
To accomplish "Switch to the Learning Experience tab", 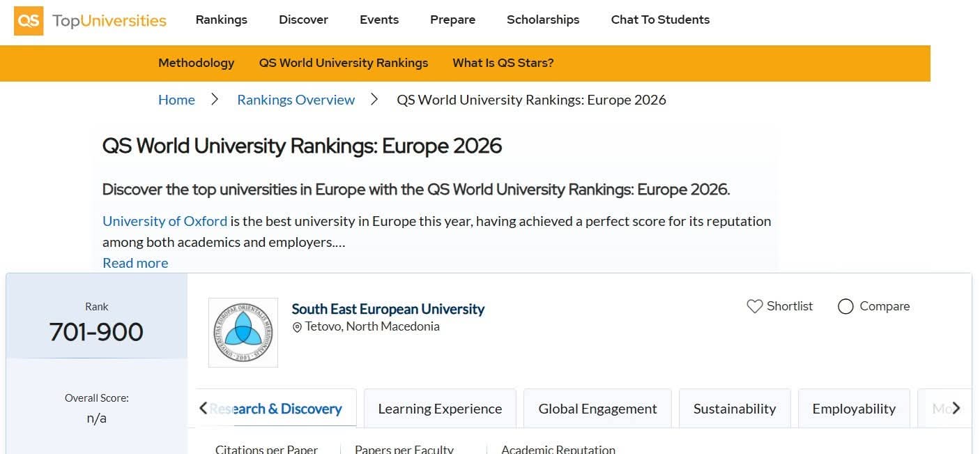I will 439,409.
